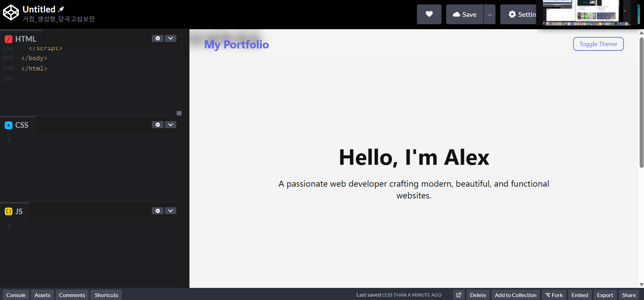Screen dimensions: 644x300
Task: Open CSS editor settings gear
Action: (x=158, y=125)
